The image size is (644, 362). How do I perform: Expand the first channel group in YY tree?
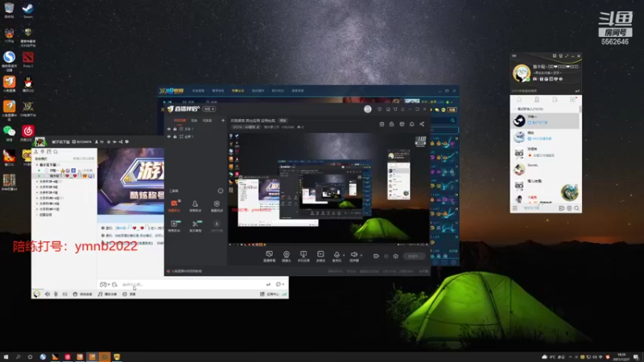click(37, 165)
